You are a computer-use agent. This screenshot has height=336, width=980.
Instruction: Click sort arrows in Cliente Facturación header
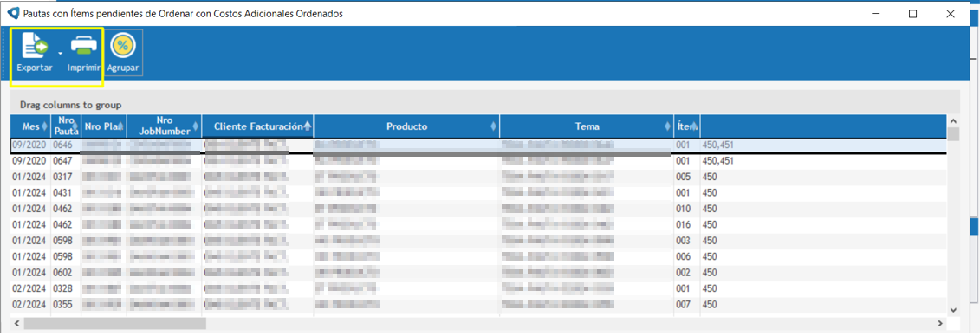click(x=308, y=126)
